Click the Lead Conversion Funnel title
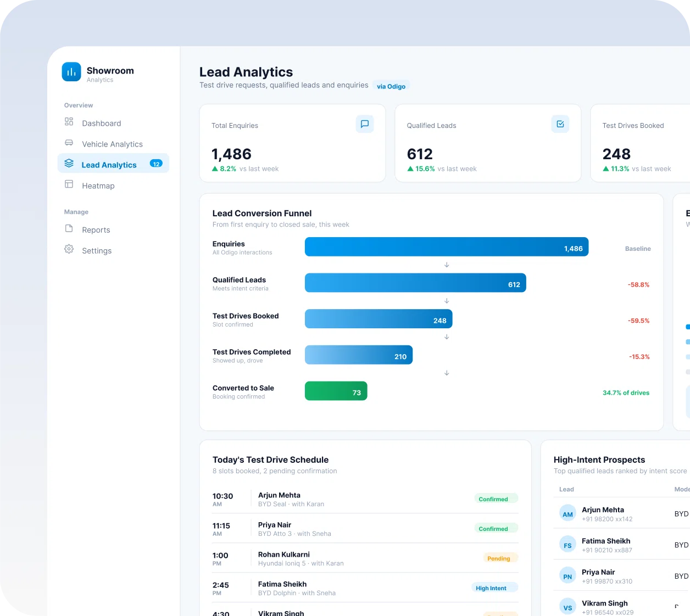The height and width of the screenshot is (616, 690). pyautogui.click(x=262, y=214)
